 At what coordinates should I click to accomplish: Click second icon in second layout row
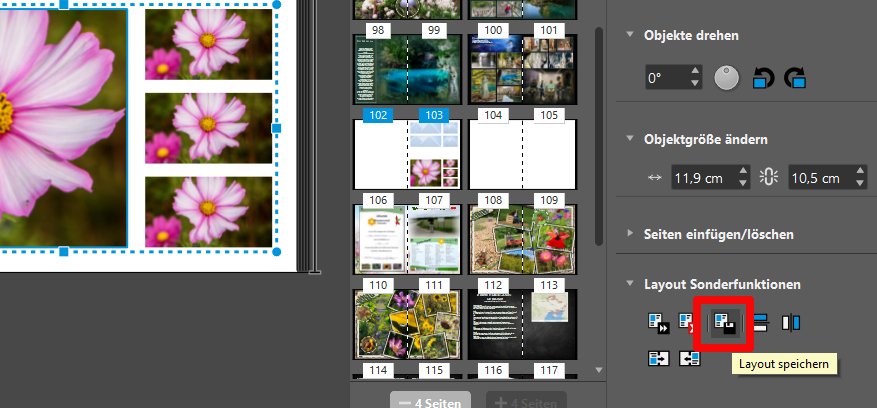(x=689, y=357)
